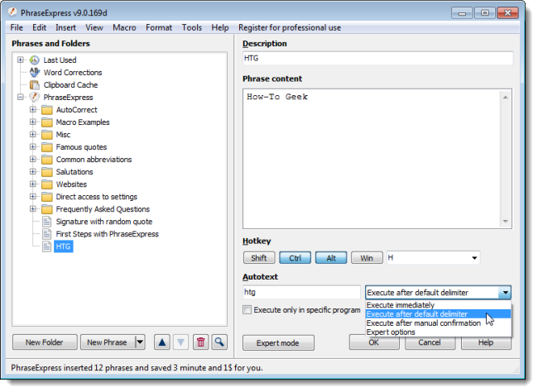Click into the Autotext field containing htg

301,292
